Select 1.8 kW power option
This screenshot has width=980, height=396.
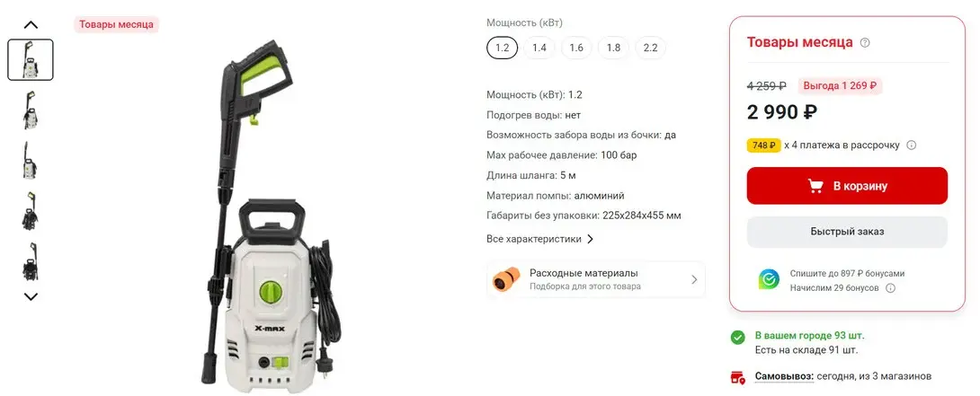[x=613, y=48]
